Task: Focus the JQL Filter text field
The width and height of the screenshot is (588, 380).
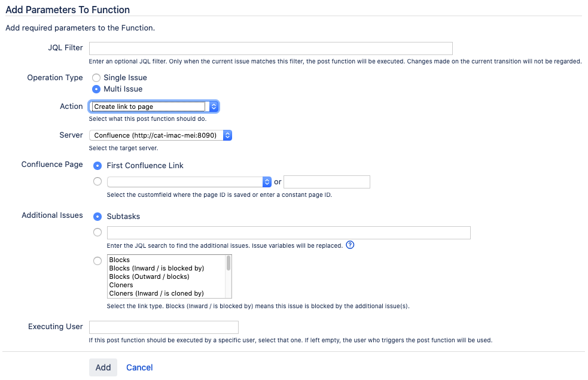Action: [270, 48]
